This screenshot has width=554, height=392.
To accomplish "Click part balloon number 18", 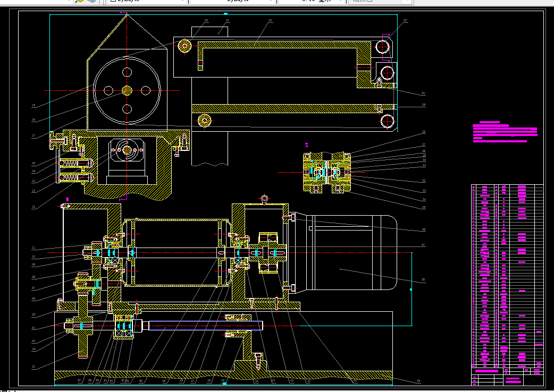I will (x=33, y=120).
